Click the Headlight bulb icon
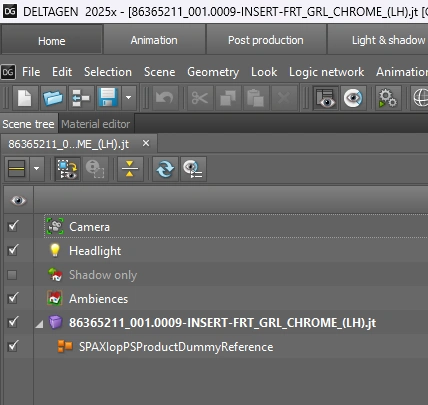The height and width of the screenshot is (405, 428). tap(55, 250)
